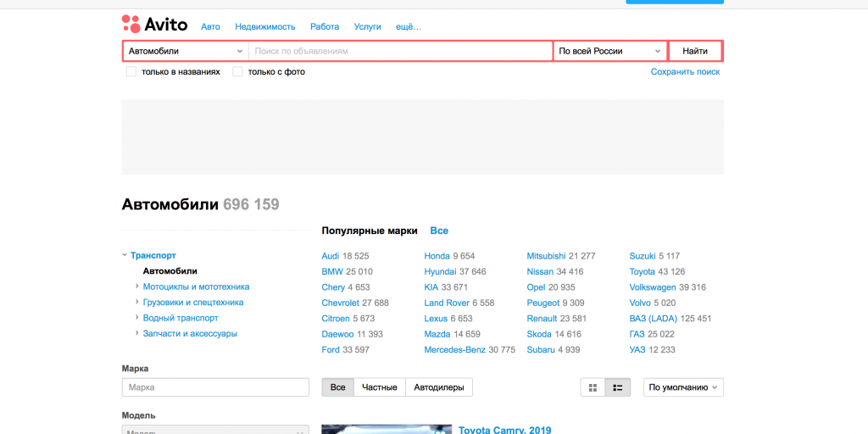Open Недвижимость in top navigation
This screenshot has width=868, height=434.
point(264,27)
